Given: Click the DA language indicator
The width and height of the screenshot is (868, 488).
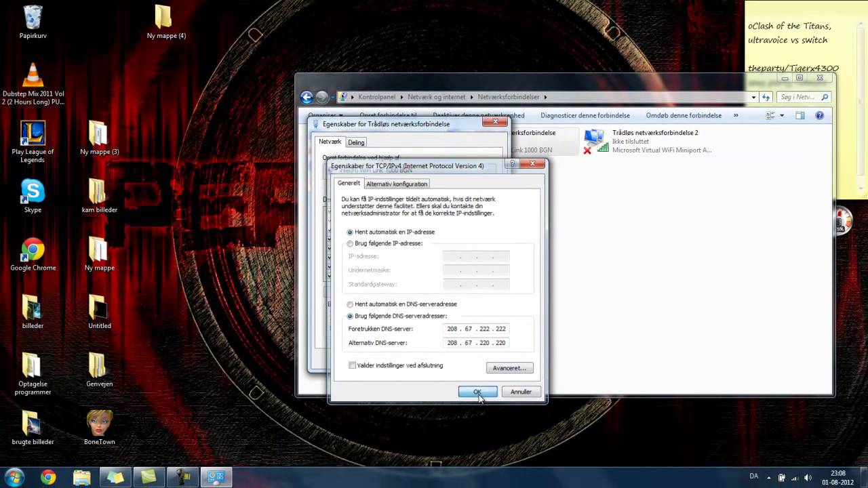Looking at the screenshot, I should (754, 476).
